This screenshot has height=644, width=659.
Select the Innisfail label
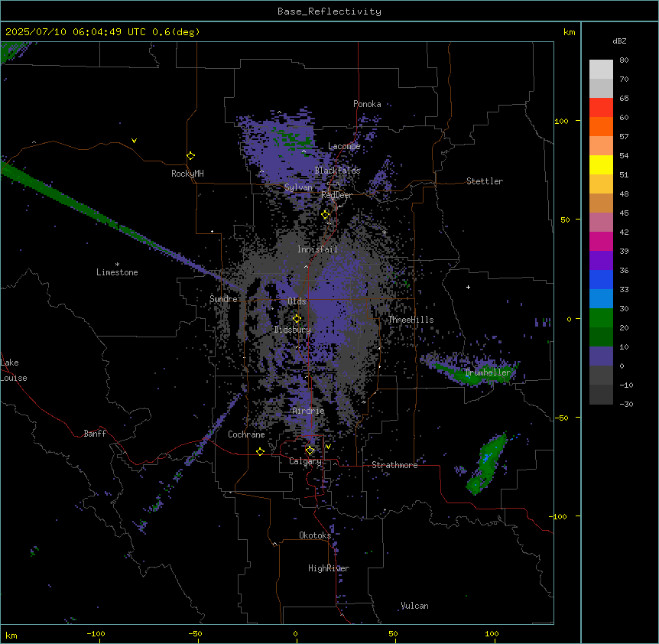pyautogui.click(x=317, y=249)
